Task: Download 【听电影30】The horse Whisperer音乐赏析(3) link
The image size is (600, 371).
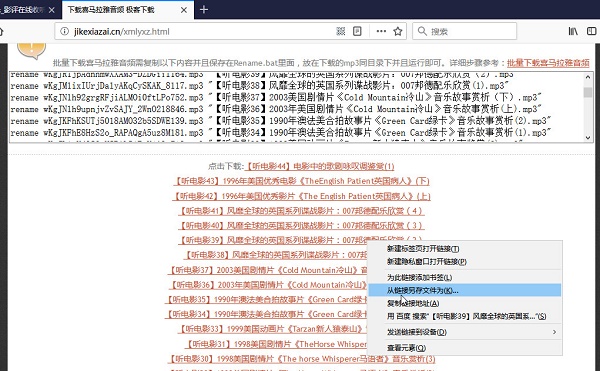Action: (x=302, y=359)
